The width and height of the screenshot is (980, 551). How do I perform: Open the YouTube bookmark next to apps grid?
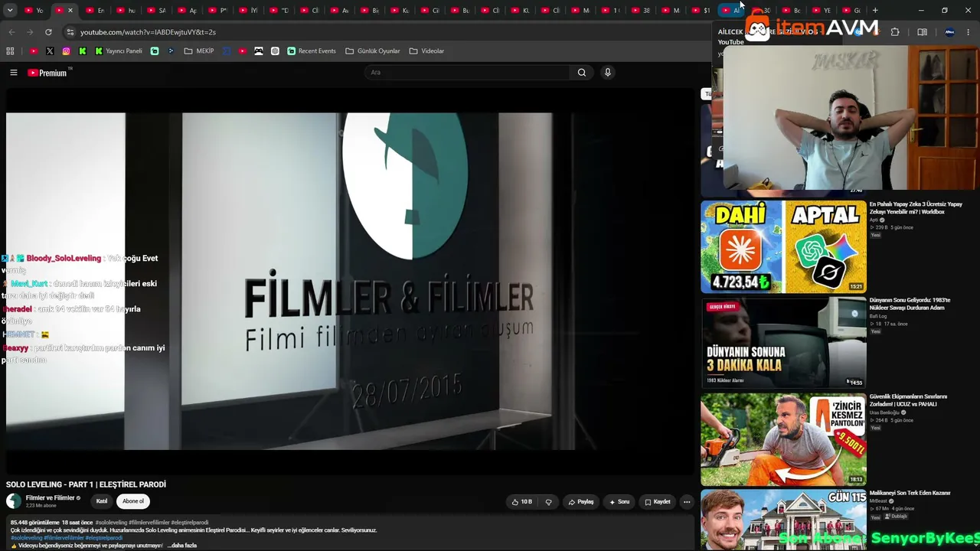coord(34,51)
